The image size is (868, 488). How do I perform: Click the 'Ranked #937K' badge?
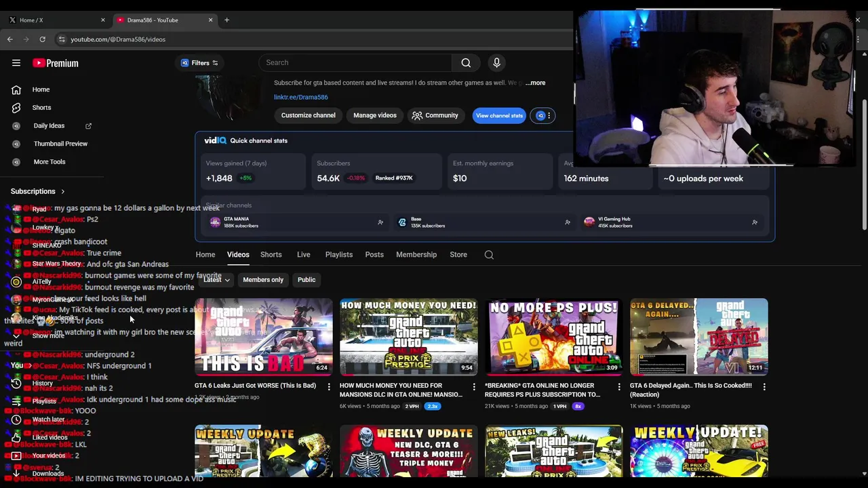pyautogui.click(x=394, y=178)
